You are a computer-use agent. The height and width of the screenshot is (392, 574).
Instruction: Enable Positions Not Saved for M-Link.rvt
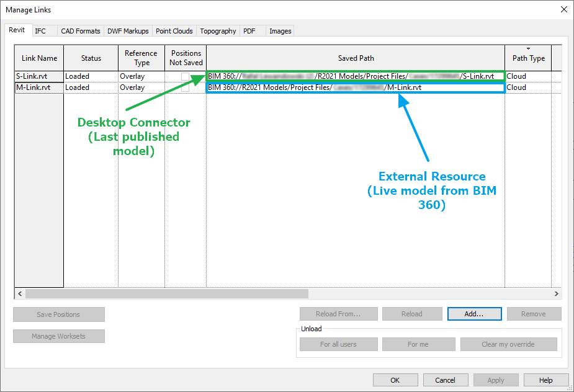186,87
